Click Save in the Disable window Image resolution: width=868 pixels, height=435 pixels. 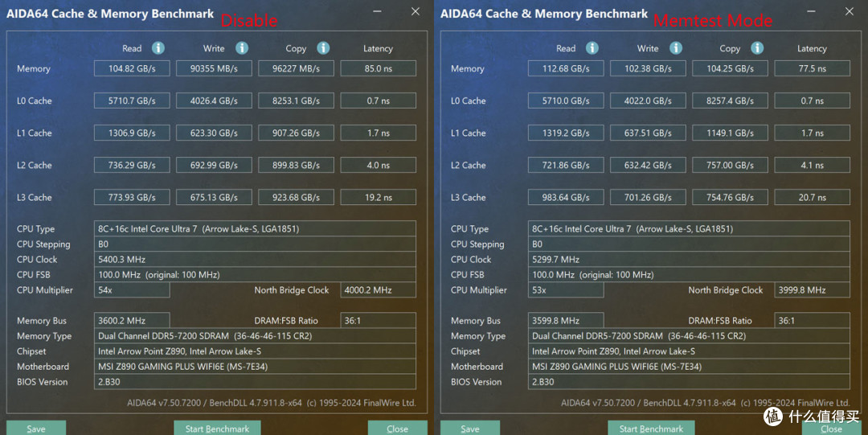[x=36, y=428]
